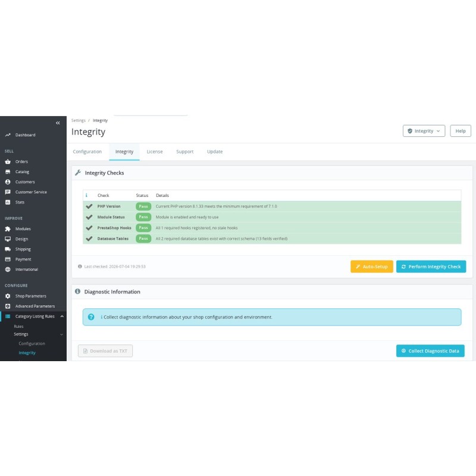Click the checkmark icon in PHP Version row
The width and height of the screenshot is (476, 476).
(89, 206)
